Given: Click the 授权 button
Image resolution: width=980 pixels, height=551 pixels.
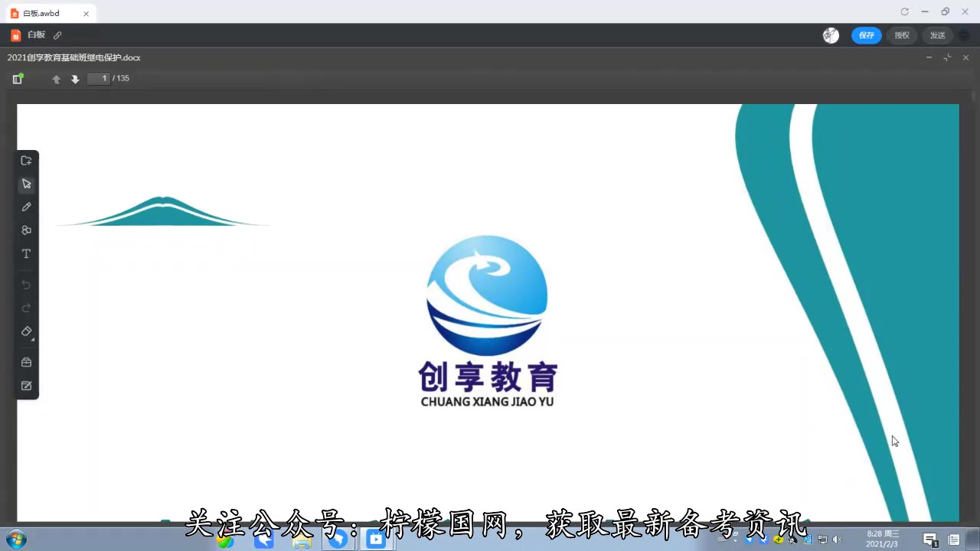Looking at the screenshot, I should point(902,35).
